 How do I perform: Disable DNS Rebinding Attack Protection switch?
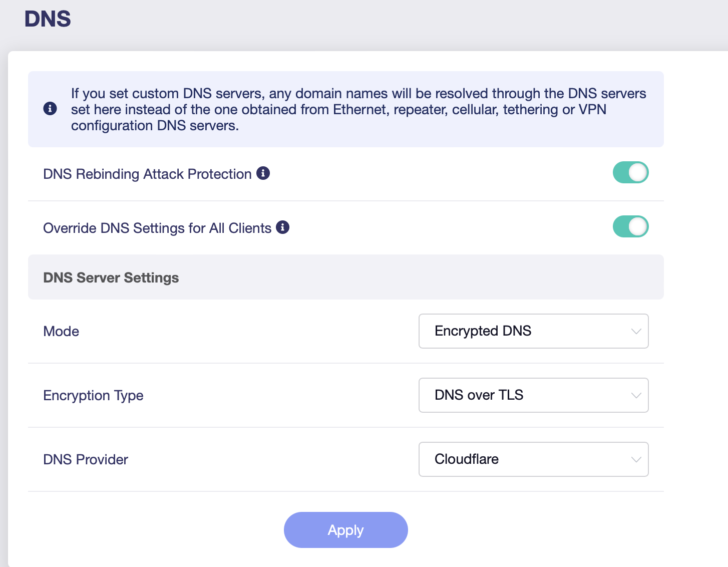[630, 173]
